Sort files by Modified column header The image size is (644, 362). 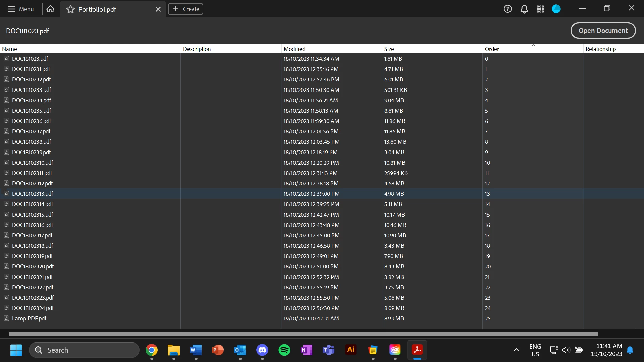click(294, 49)
